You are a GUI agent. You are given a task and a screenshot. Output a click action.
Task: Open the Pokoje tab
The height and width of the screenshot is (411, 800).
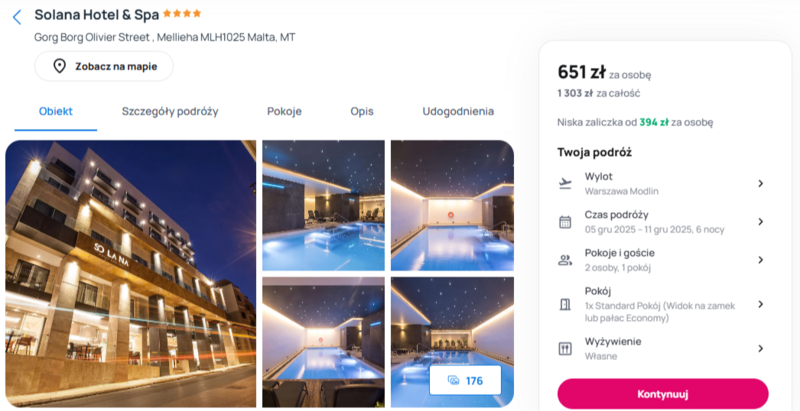tap(284, 111)
